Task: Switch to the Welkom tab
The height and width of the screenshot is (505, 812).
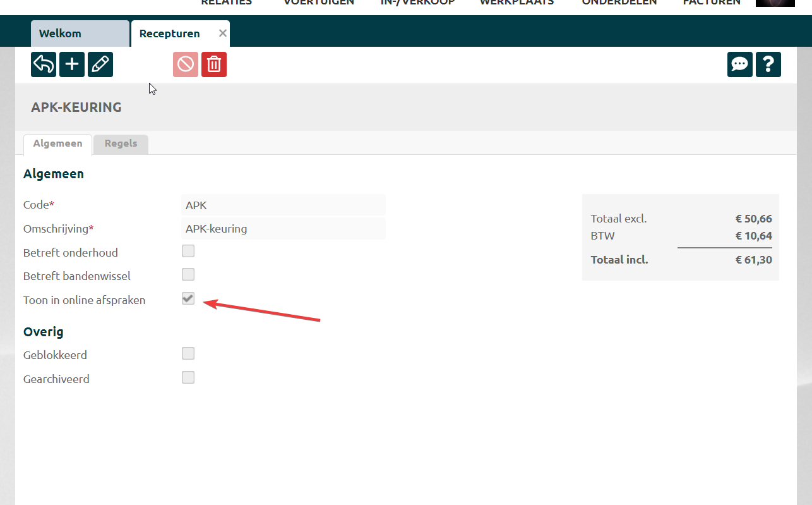Action: (x=80, y=33)
